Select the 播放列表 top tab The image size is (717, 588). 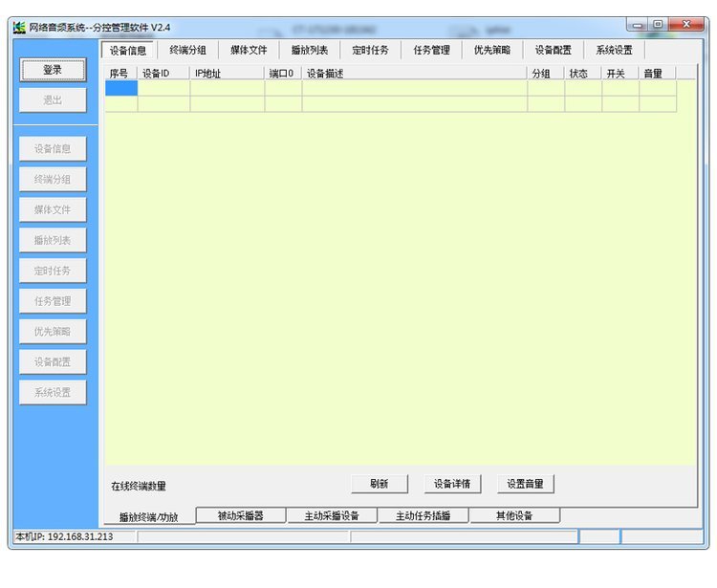click(309, 50)
